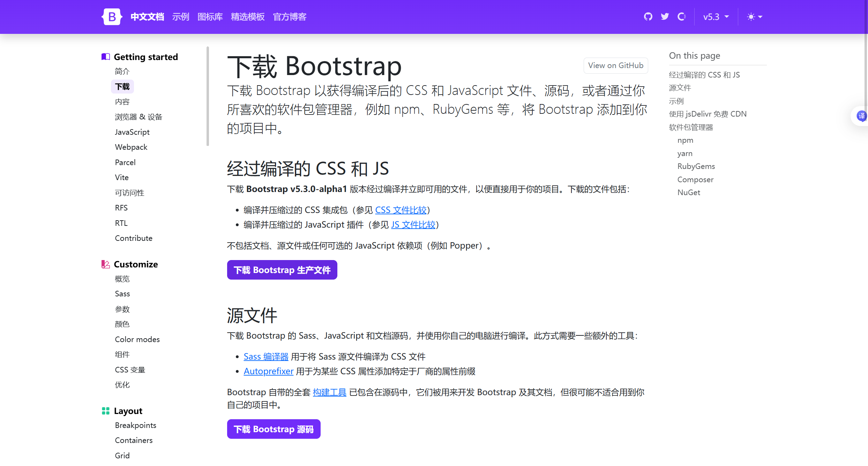Select 下载 in the Getting started sidebar
Viewport: 868px width, 466px height.
pos(122,86)
